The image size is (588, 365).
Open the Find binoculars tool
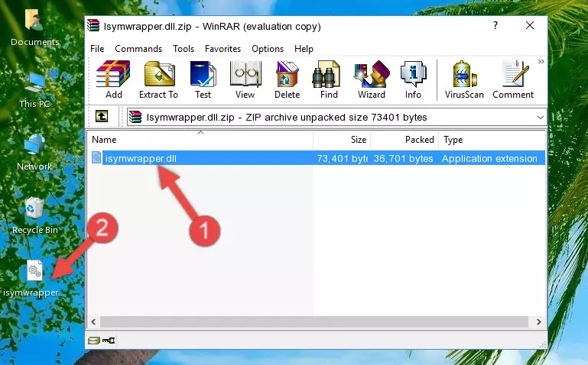coord(329,79)
